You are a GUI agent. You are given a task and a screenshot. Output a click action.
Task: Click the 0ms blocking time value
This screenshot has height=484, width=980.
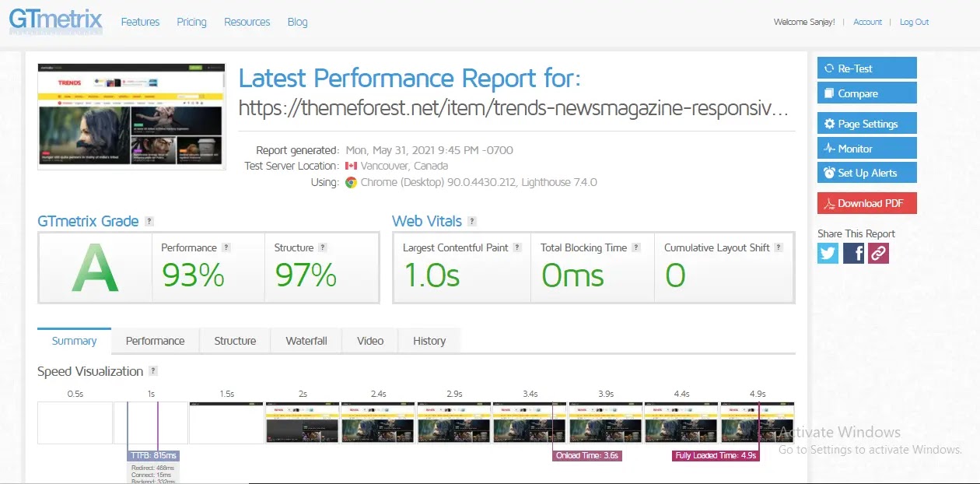point(572,275)
